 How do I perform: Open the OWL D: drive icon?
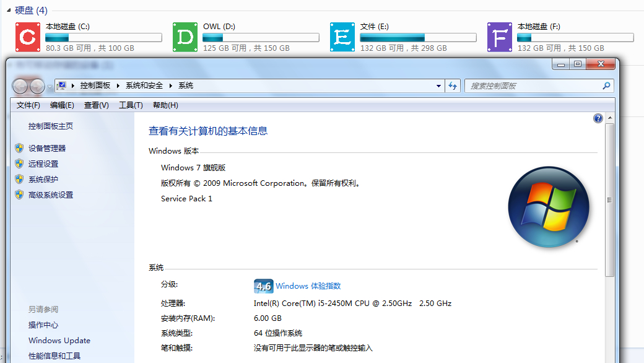185,37
